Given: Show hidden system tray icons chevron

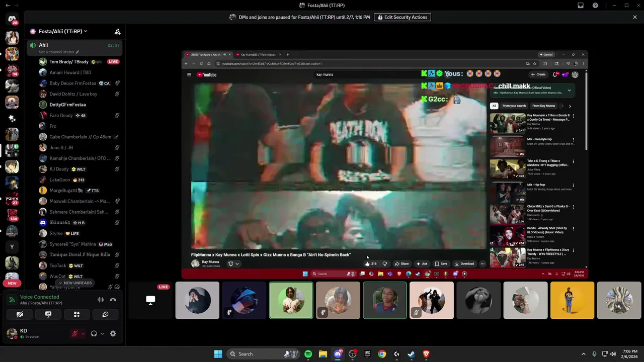Looking at the screenshot, I should tap(584, 354).
